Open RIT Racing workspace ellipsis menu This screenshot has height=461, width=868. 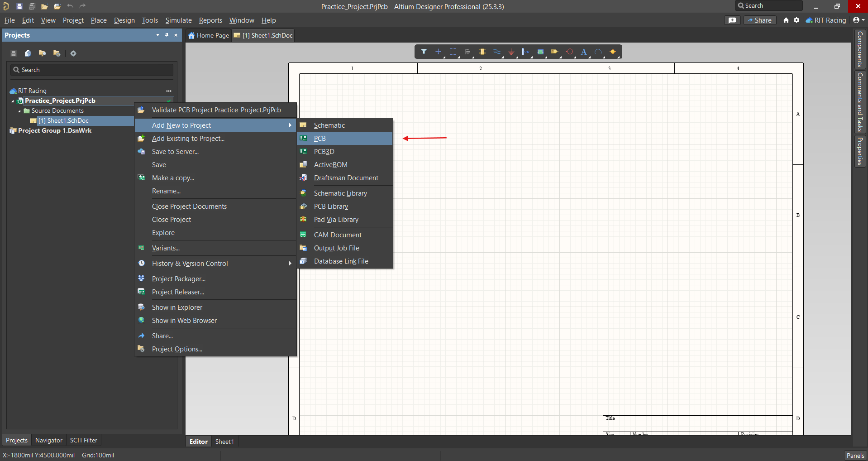169,91
